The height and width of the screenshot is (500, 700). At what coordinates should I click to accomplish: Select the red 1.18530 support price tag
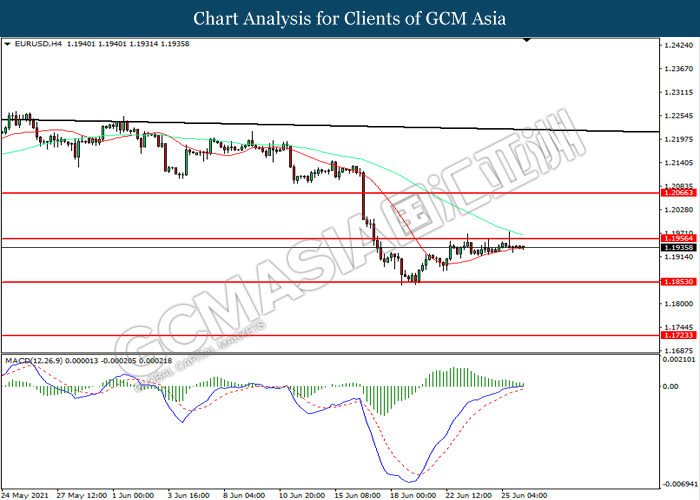[679, 282]
